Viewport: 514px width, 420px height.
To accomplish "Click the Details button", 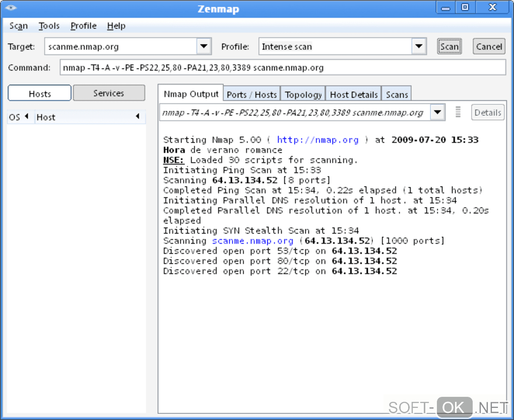I will click(x=488, y=112).
